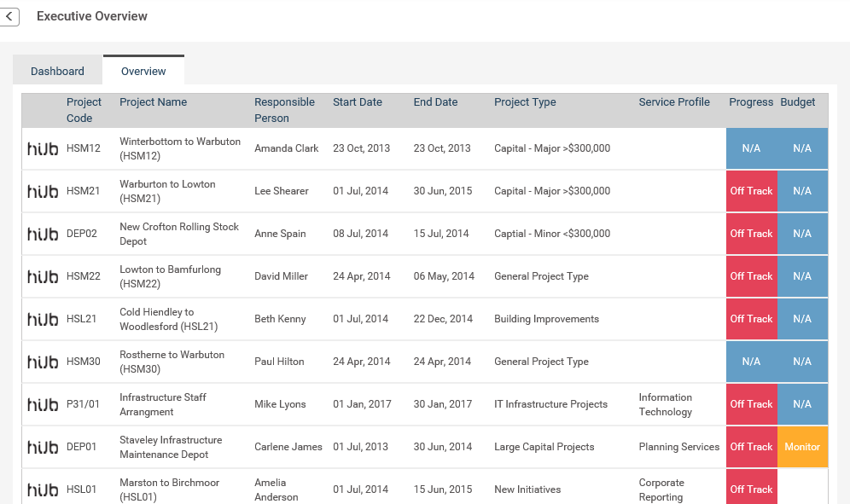Click Planning Services service profile
Screen dimensions: 850x504
(679, 447)
